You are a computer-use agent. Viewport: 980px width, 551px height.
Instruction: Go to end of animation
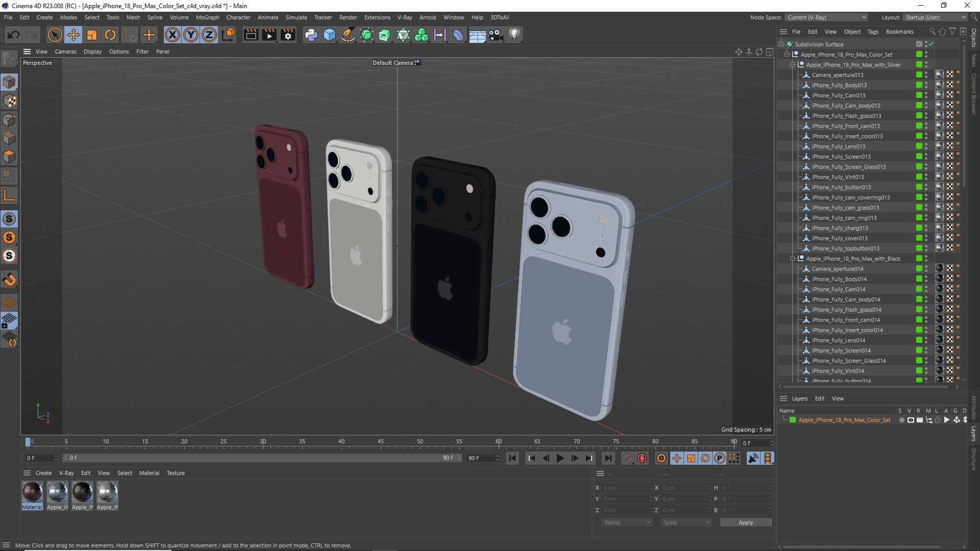coord(608,458)
